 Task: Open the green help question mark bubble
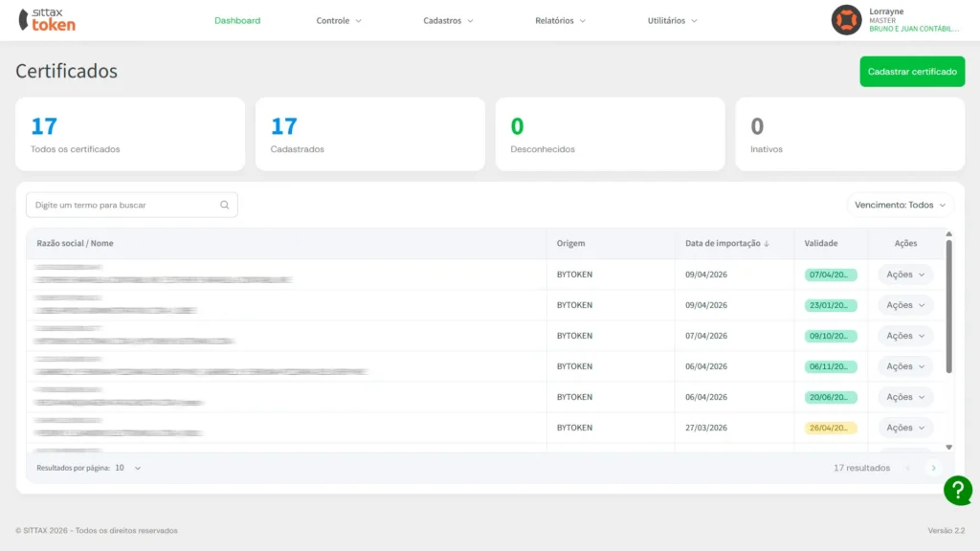[x=957, y=491]
